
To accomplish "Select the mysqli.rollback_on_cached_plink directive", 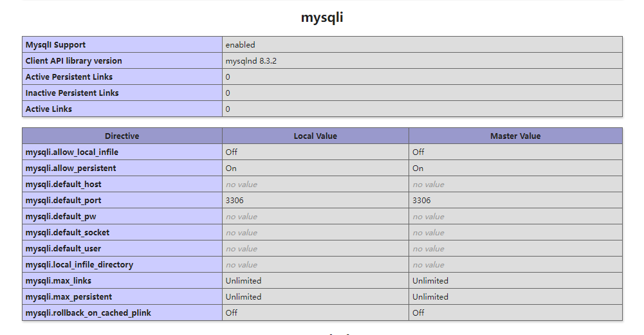I will click(88, 313).
